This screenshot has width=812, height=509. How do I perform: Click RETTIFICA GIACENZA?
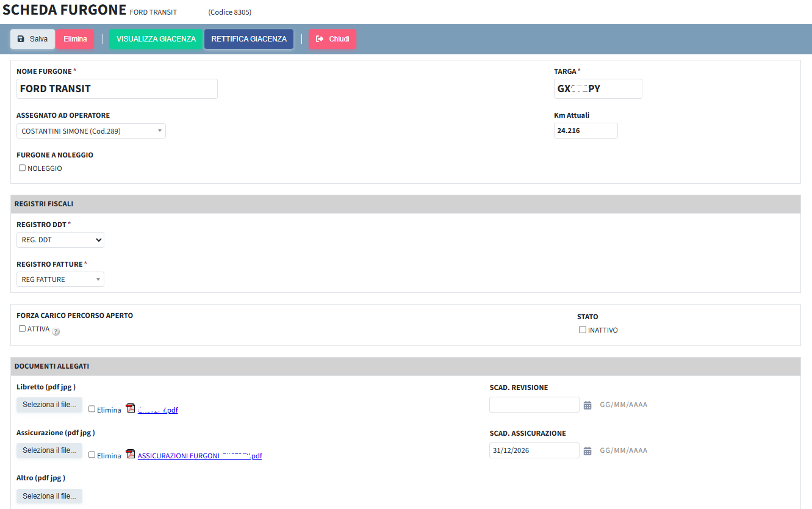point(249,39)
